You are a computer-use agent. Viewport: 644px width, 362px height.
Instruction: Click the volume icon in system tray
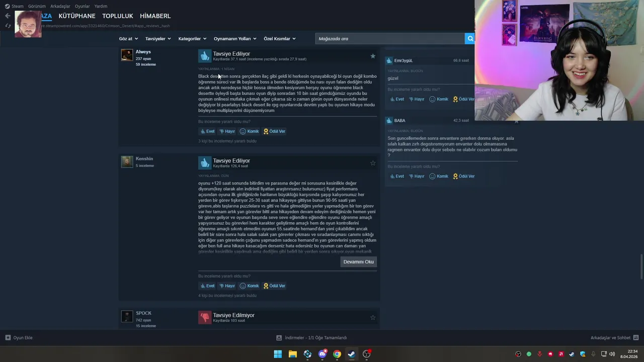612,354
